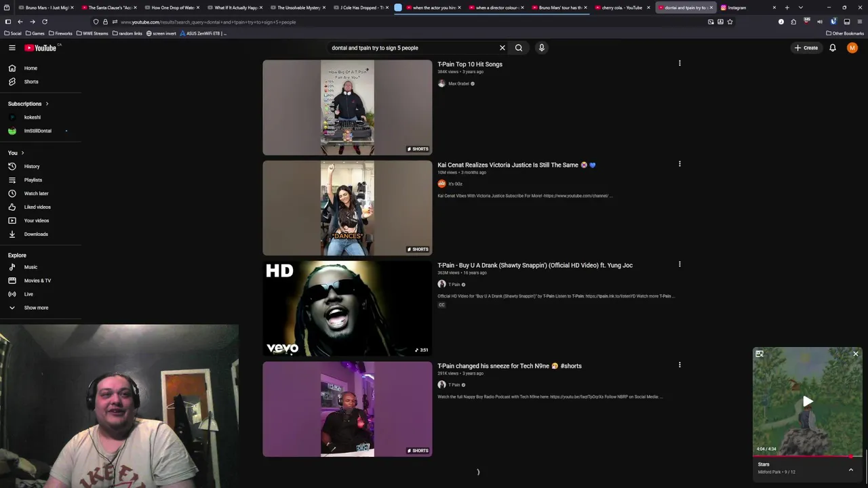Viewport: 868px width, 488px height.
Task: Open Live under Explore
Action: (x=41, y=294)
